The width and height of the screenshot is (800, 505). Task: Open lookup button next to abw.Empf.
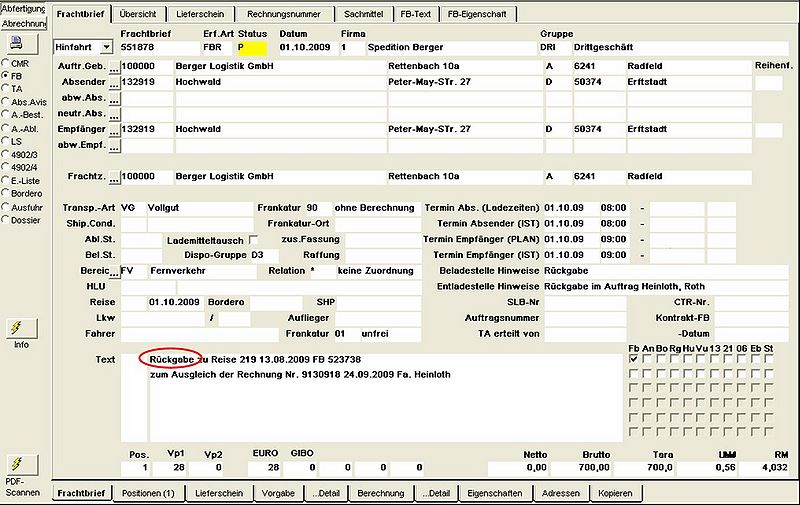click(114, 146)
